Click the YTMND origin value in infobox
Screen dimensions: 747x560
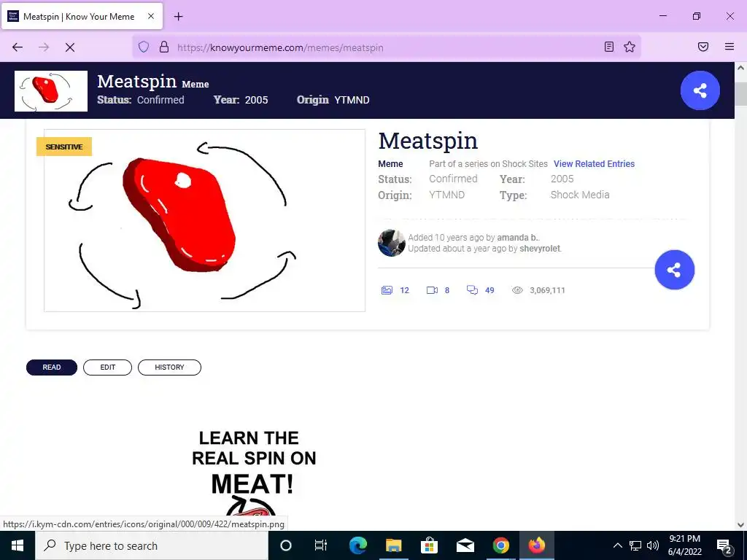447,195
